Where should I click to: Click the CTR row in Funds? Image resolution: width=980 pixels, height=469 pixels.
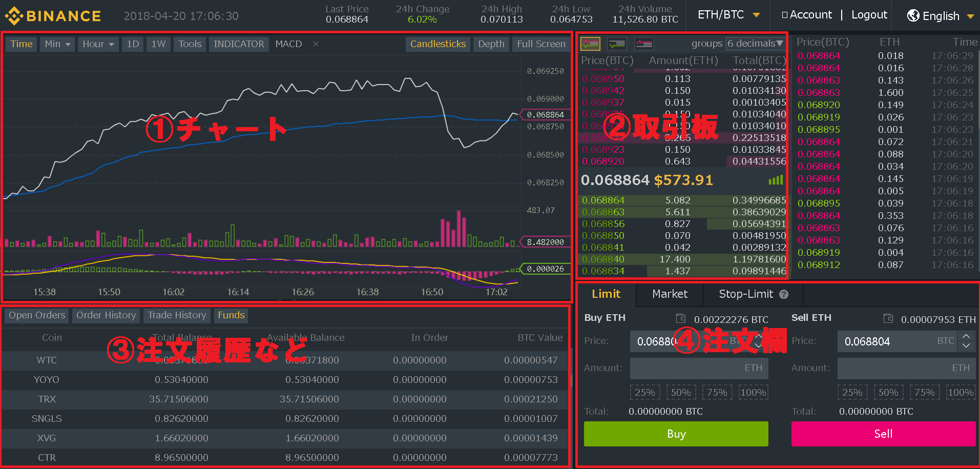285,457
